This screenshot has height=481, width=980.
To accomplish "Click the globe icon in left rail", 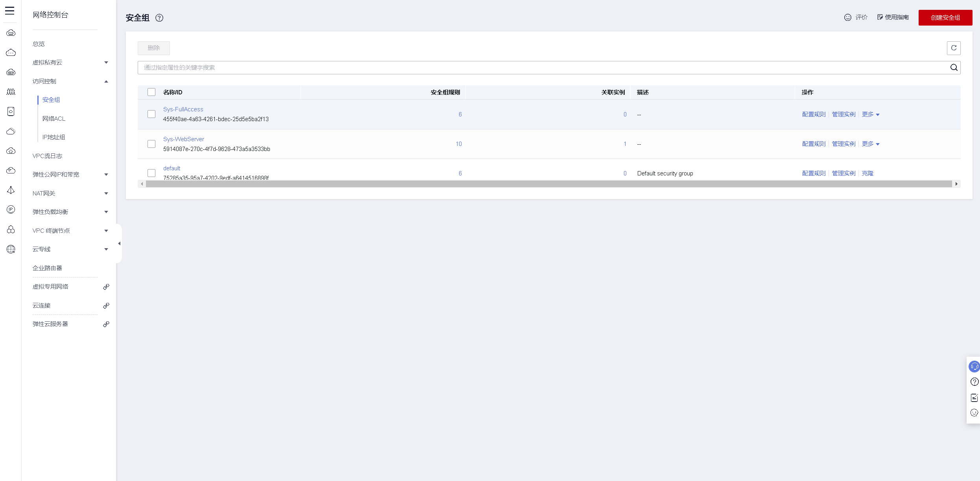I will [x=11, y=249].
